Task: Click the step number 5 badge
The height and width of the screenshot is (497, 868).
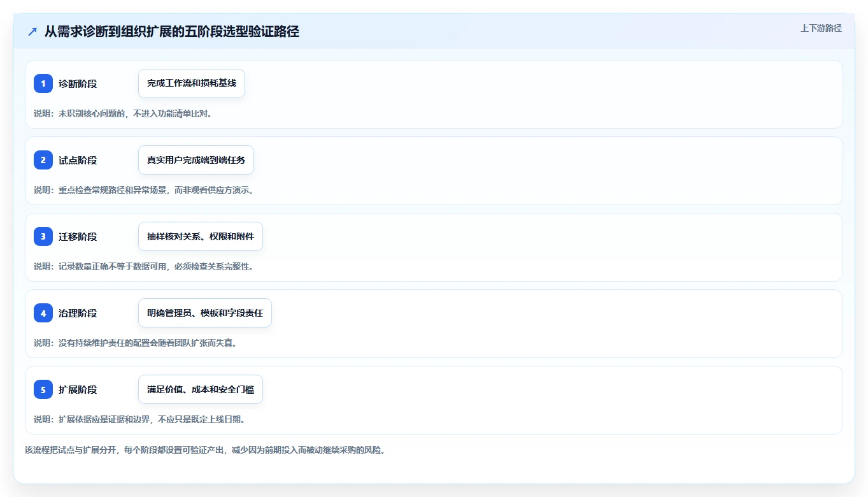Action: (43, 389)
